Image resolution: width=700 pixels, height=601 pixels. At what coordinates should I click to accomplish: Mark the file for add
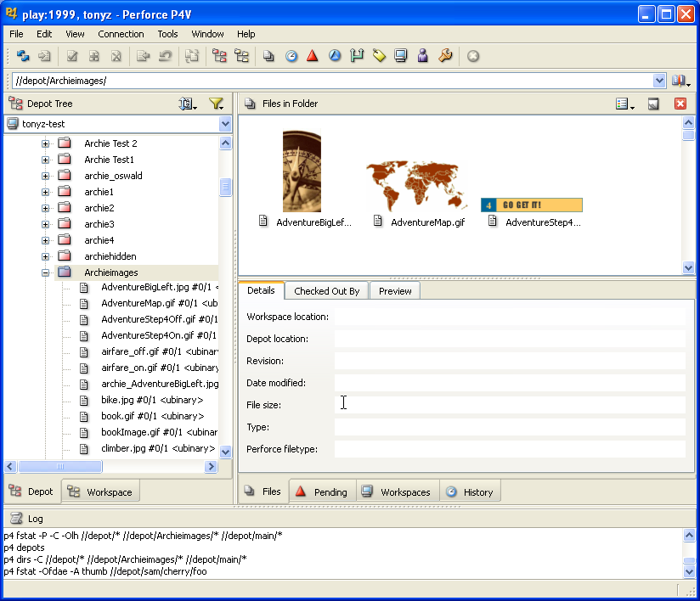click(95, 56)
